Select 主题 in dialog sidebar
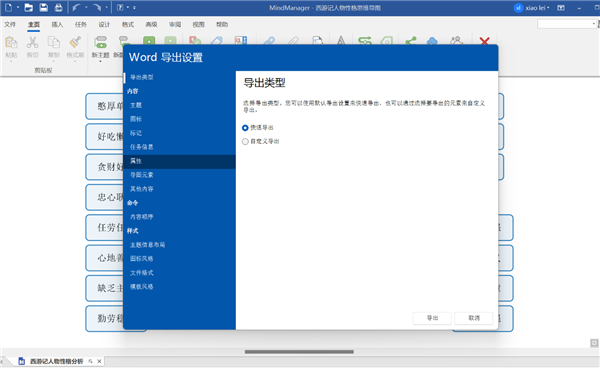Screen dimensions: 600x368 (179, 105)
